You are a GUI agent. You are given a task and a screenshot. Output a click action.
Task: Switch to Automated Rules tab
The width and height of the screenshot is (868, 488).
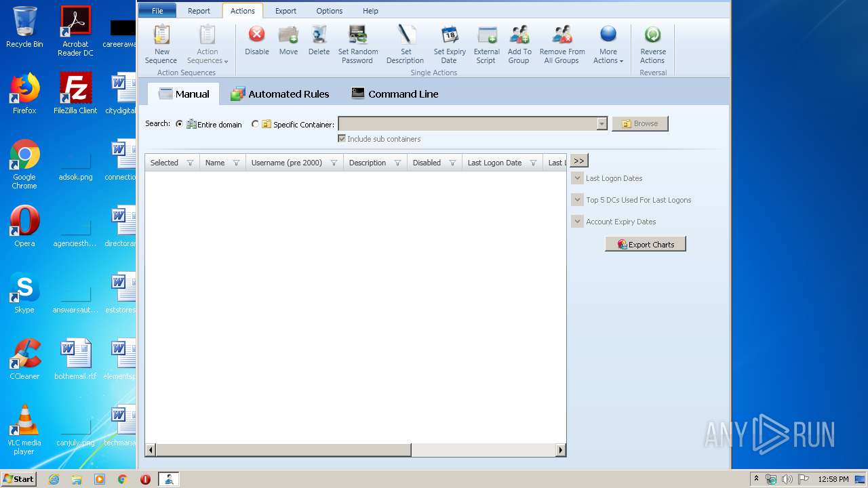click(279, 94)
